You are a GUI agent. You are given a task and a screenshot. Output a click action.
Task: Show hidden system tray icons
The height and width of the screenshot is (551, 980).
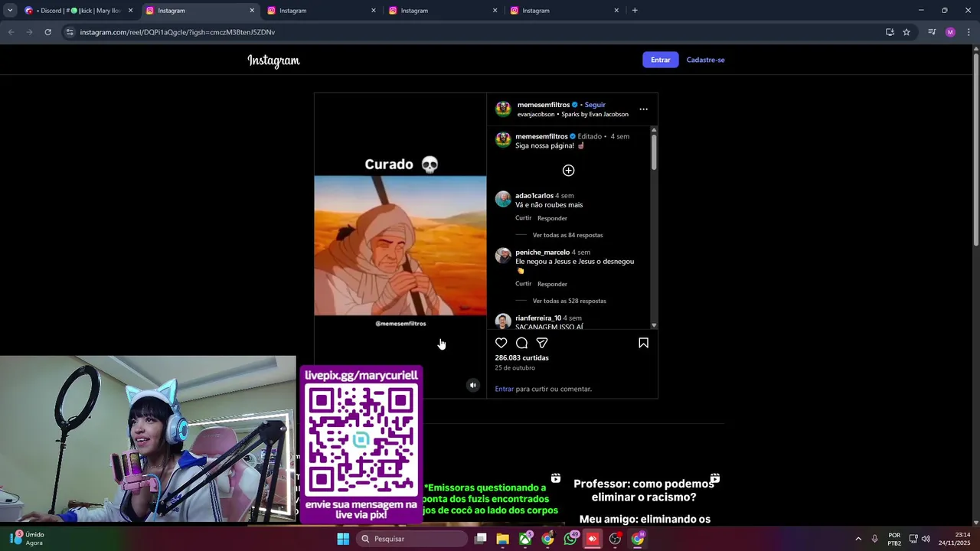(x=858, y=539)
